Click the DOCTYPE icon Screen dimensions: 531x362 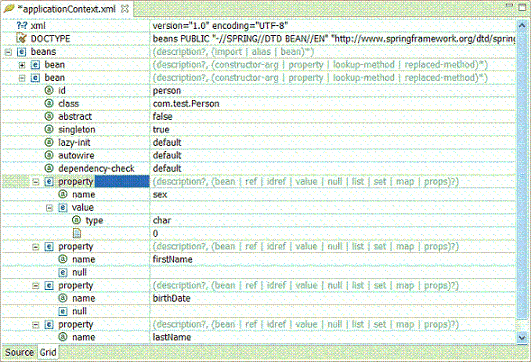[x=21, y=39]
